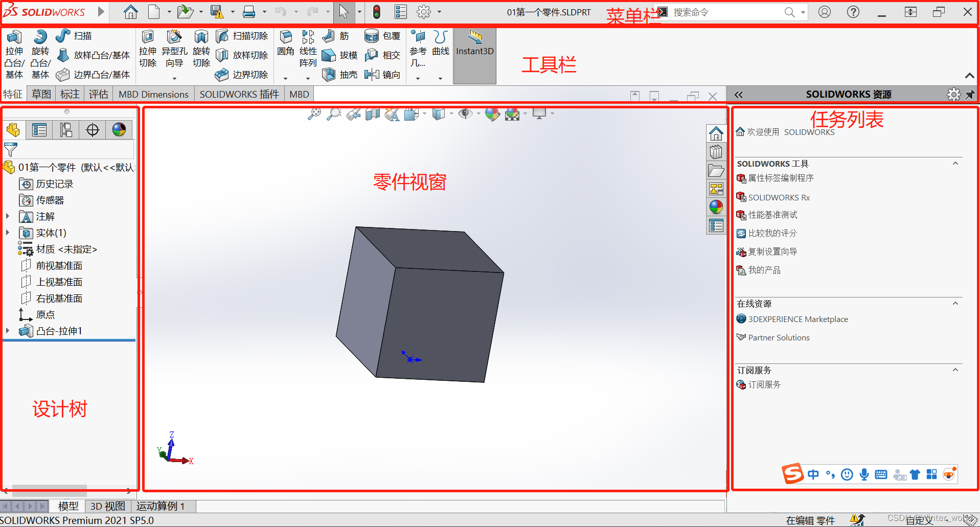Expand the 注解 node in design tree

click(8, 216)
